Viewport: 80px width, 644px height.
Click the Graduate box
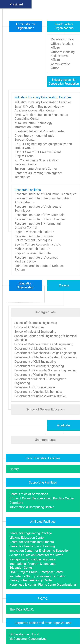point(64,425)
